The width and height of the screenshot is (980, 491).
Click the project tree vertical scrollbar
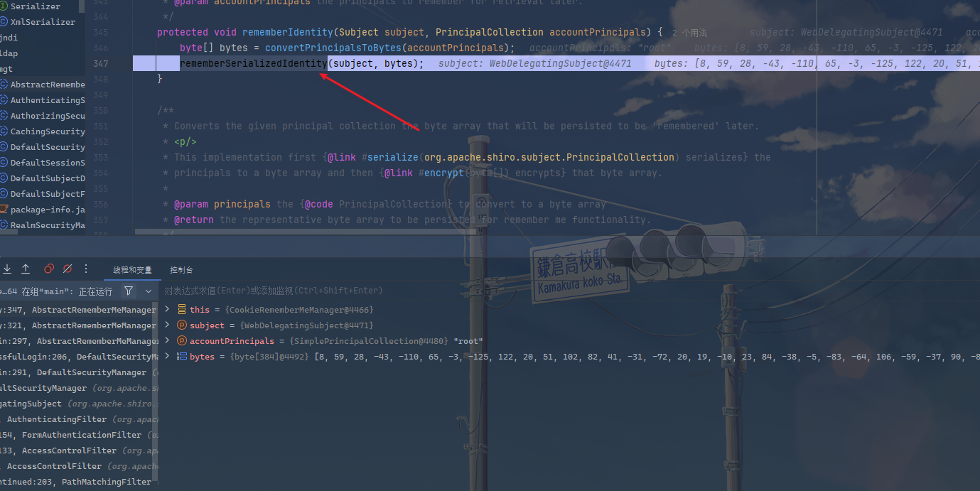(x=82, y=7)
